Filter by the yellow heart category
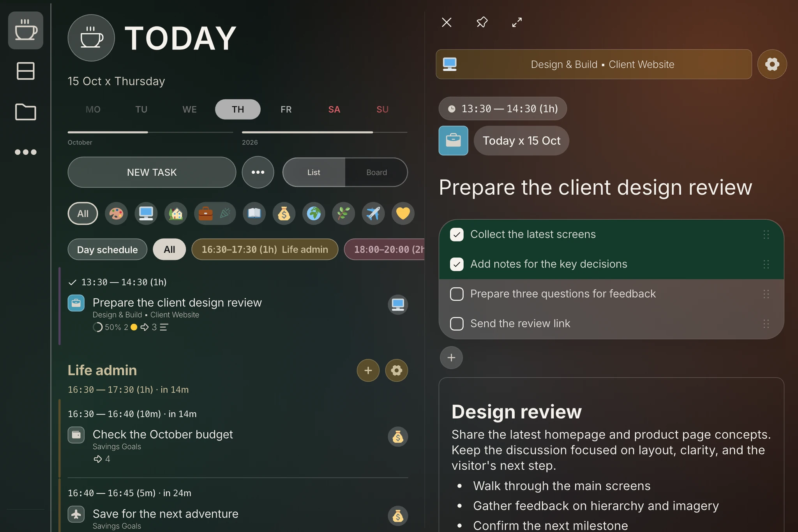This screenshot has width=798, height=532. pyautogui.click(x=403, y=213)
